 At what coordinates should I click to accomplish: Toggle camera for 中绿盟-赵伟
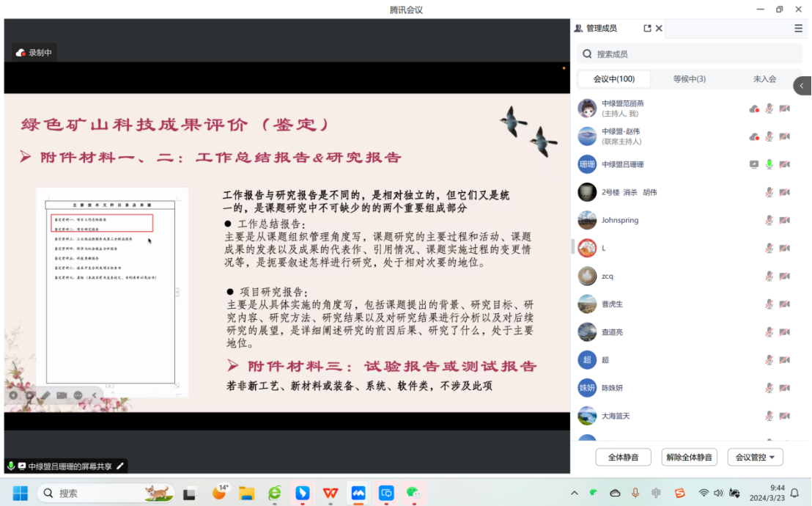tap(785, 136)
